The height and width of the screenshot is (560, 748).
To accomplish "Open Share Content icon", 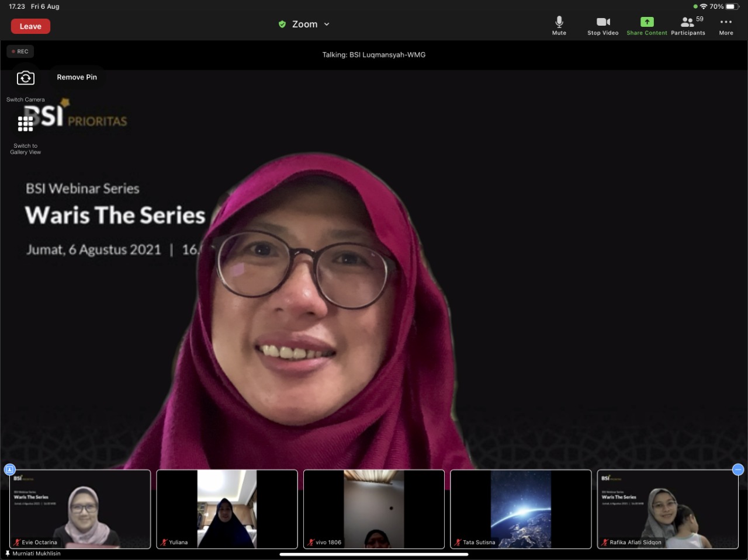I will [646, 25].
